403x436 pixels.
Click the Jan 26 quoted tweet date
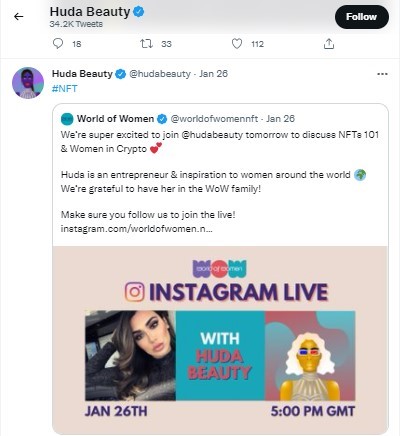(280, 119)
